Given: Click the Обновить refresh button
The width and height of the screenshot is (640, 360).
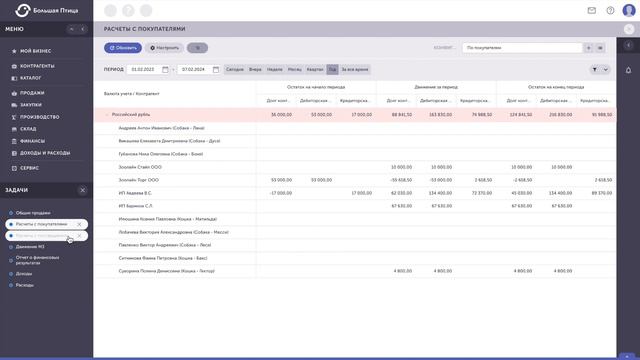Looking at the screenshot, I should pyautogui.click(x=123, y=48).
